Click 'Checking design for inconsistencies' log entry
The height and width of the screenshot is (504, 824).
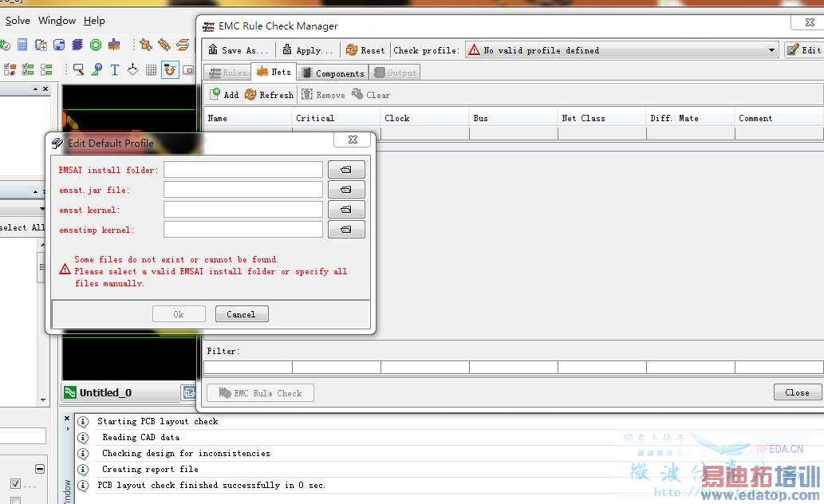(186, 453)
